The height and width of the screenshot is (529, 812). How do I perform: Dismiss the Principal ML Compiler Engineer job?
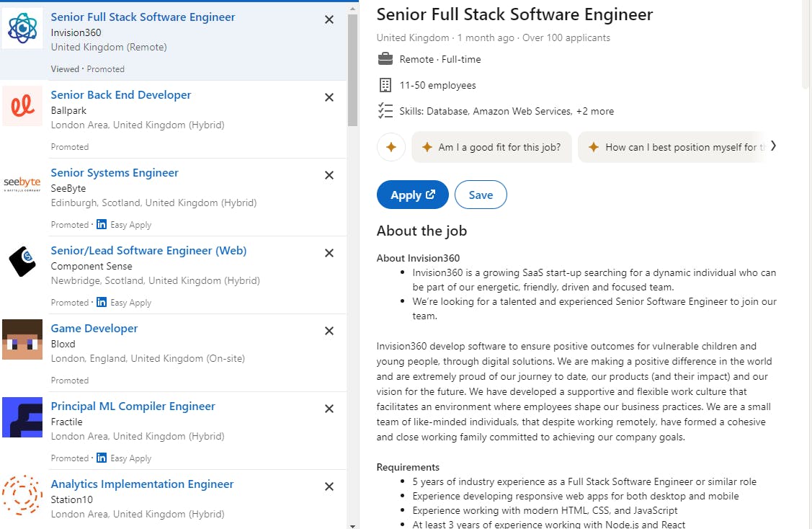click(329, 409)
